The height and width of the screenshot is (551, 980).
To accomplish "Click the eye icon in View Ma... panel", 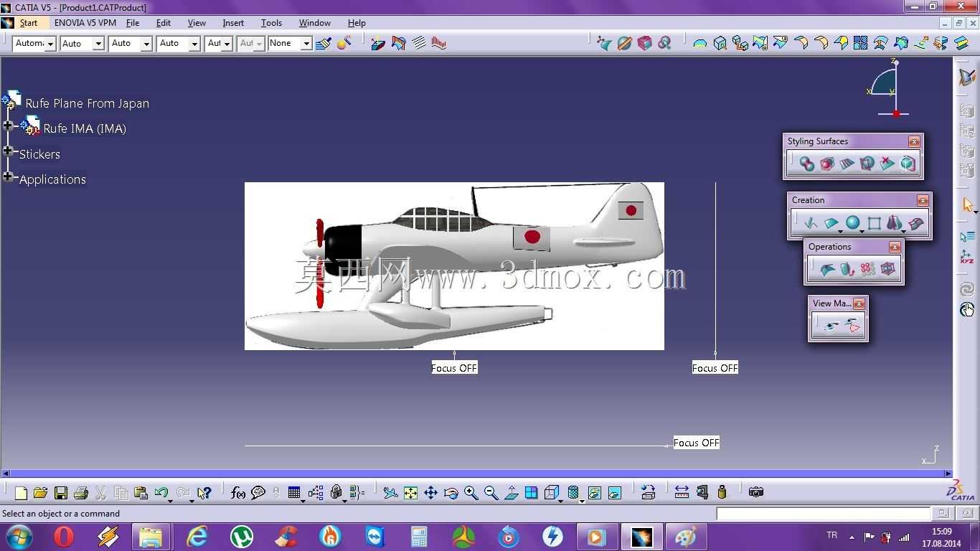I will (831, 326).
